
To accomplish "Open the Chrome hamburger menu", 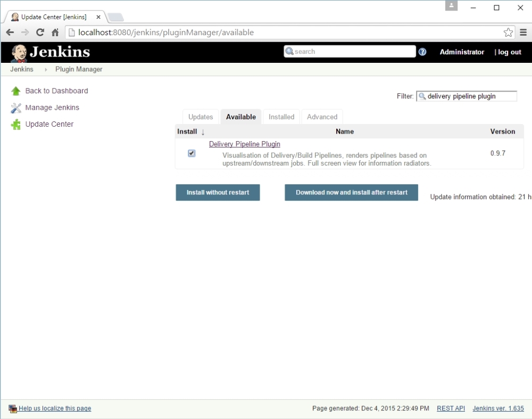I will [x=523, y=32].
